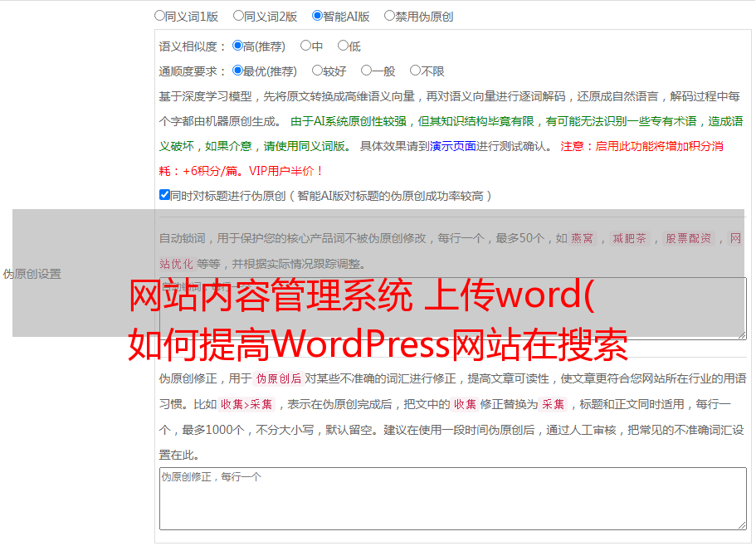Toggle 同时对标题进行伪原创 checkbox
The width and height of the screenshot is (756, 546).
click(x=164, y=195)
